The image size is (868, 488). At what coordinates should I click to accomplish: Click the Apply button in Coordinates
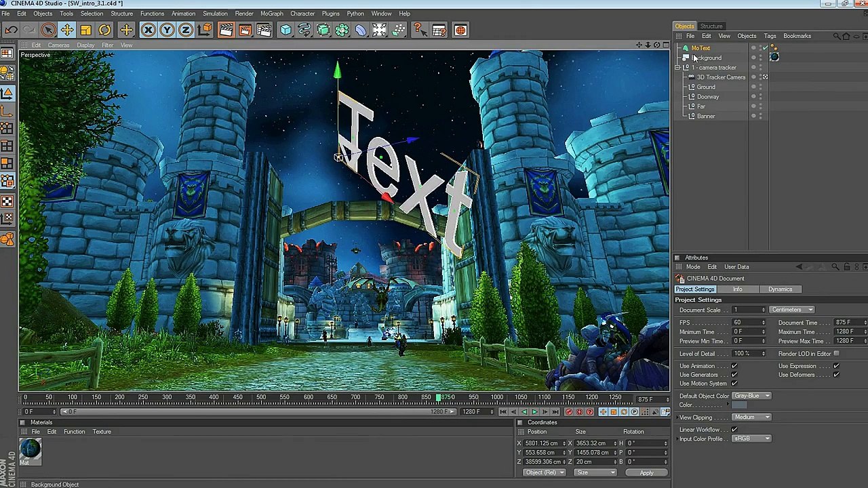(646, 473)
